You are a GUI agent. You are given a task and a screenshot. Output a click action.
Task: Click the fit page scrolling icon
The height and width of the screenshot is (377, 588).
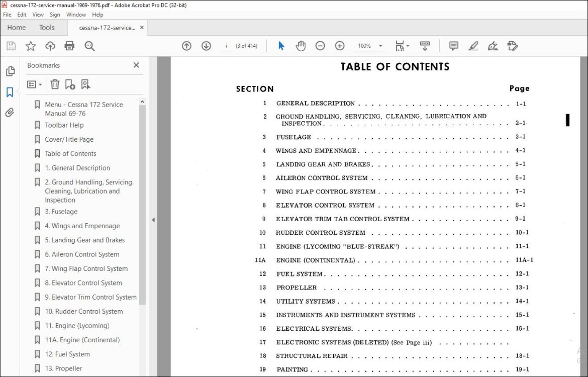400,46
